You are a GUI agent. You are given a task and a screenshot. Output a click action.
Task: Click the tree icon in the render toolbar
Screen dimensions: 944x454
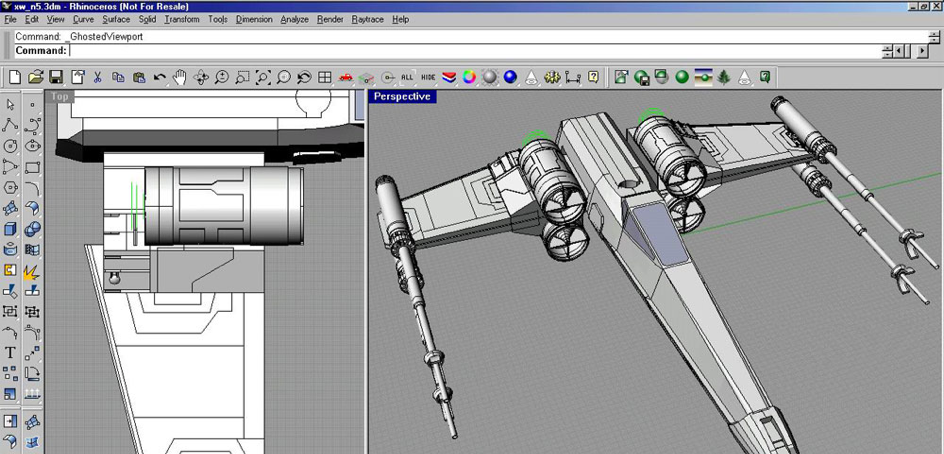724,77
